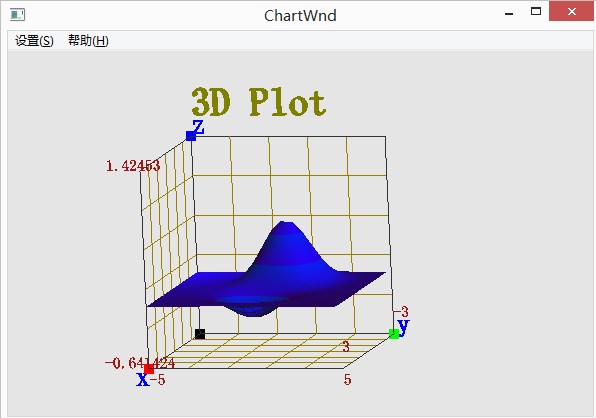The image size is (596, 418).
Task: Click the green Y-axis marker square
Action: 394,334
